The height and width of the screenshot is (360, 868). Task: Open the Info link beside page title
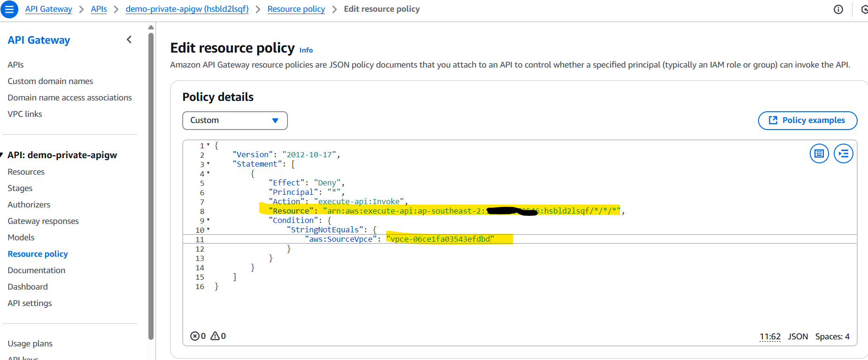click(x=306, y=50)
